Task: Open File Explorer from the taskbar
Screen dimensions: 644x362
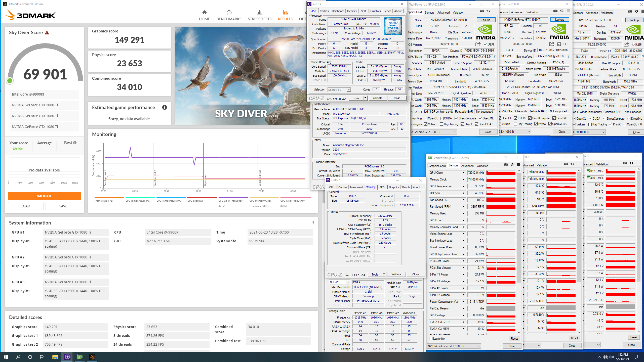Action: (55, 357)
